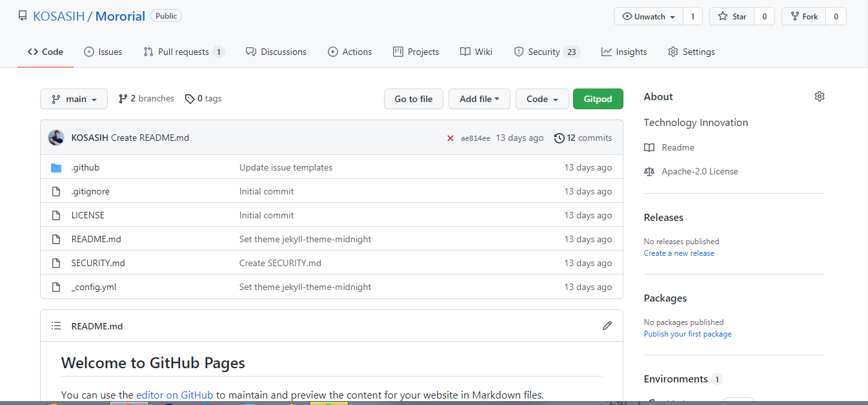The height and width of the screenshot is (405, 868).
Task: Open the repository Settings tab
Action: point(691,52)
